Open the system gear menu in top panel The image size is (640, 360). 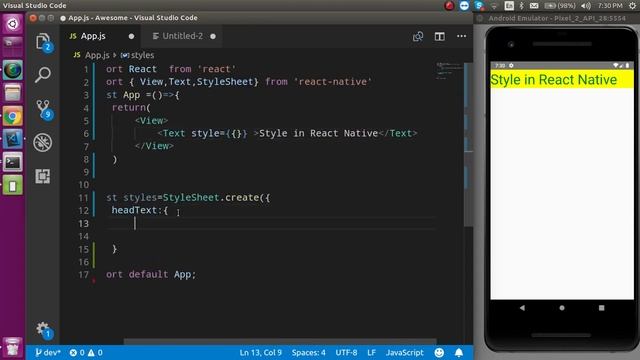click(632, 6)
